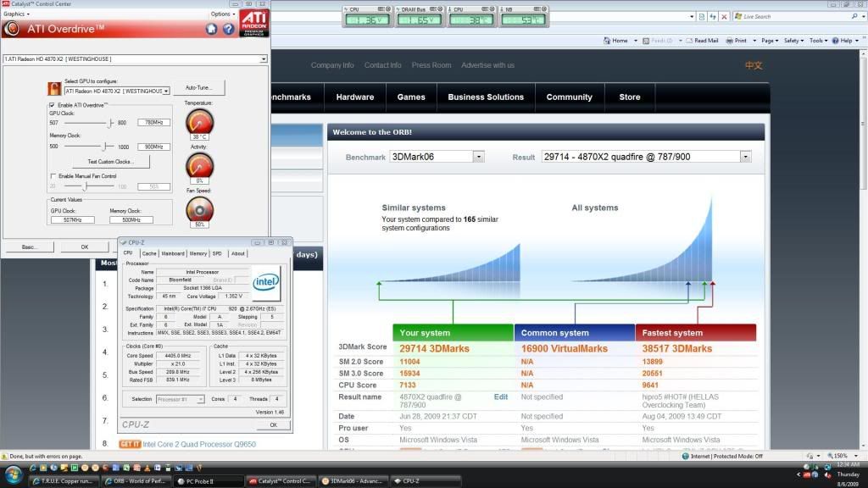Switch to Cache tab in CPU-Z
The width and height of the screenshot is (868, 488).
(x=149, y=253)
